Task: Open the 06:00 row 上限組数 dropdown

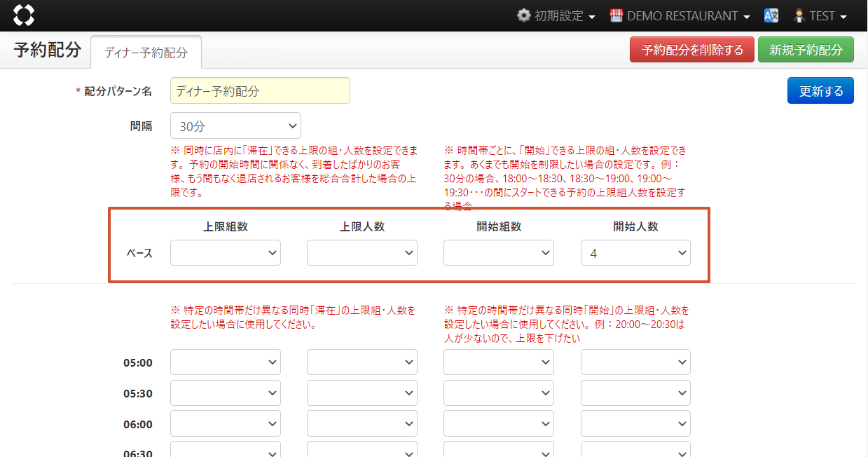Action: [x=226, y=423]
